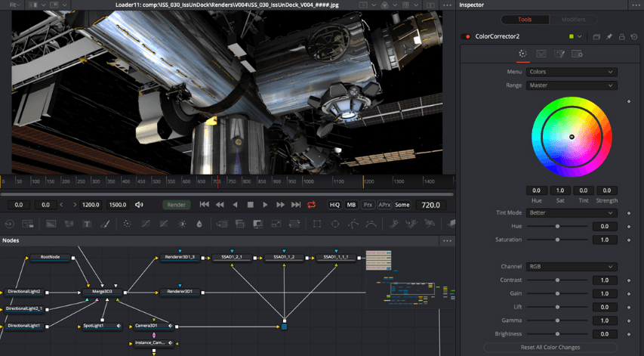The image size is (644, 356).
Task: Switch to the Modifiers tab
Action: pyautogui.click(x=573, y=20)
